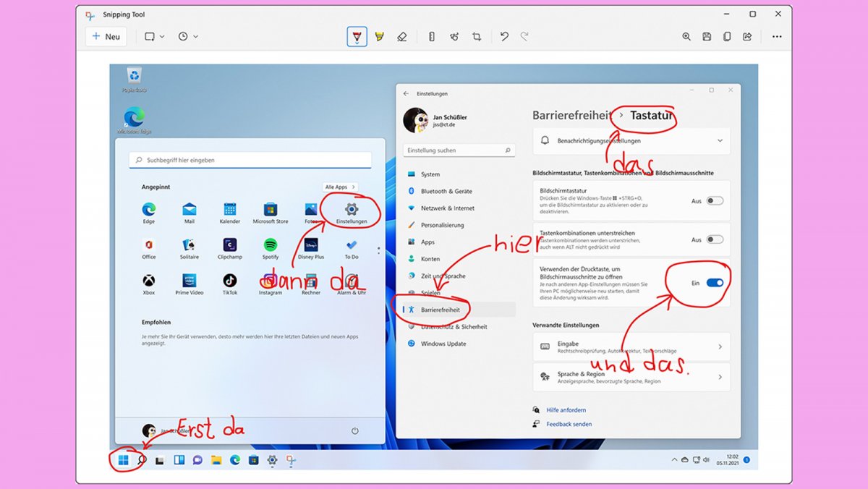Expand the Benachrichtigungseinstellungen section
Screen dimensions: 868x489
click(720, 141)
